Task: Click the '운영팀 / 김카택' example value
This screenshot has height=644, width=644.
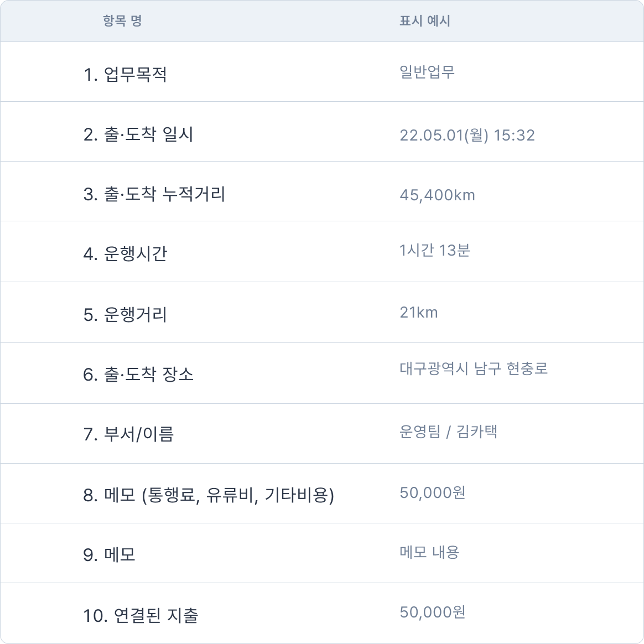Action: (x=448, y=432)
